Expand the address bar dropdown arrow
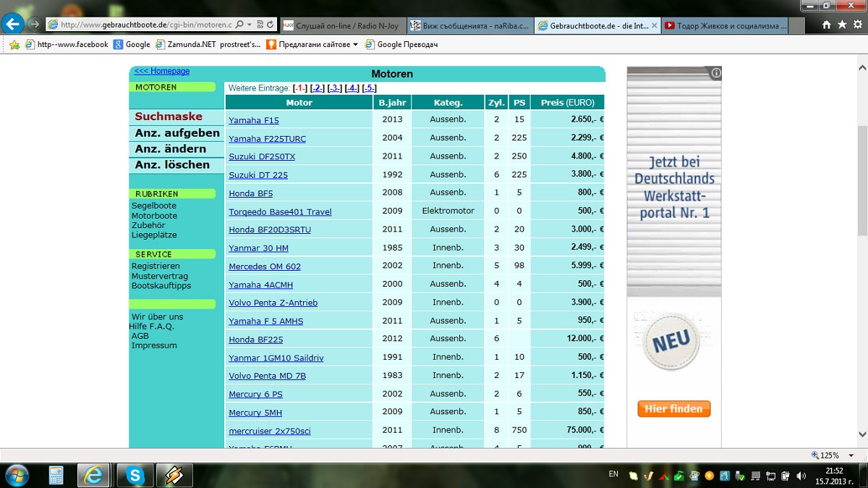 249,24
